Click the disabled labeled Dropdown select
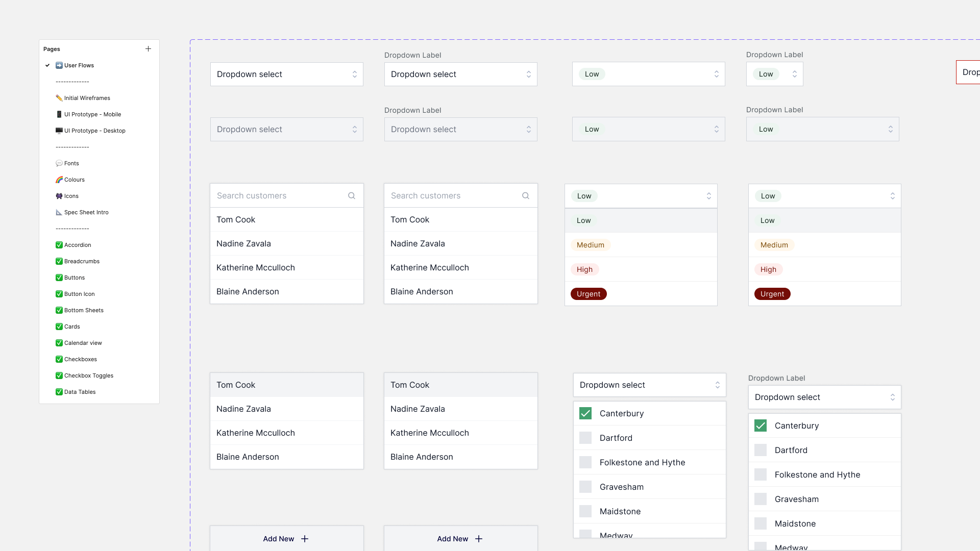The height and width of the screenshot is (551, 980). (461, 130)
